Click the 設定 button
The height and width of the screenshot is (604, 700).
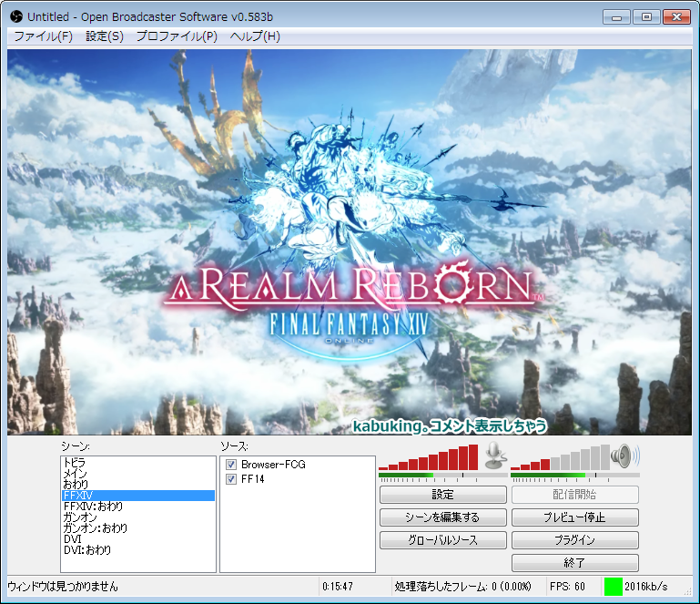pos(443,495)
